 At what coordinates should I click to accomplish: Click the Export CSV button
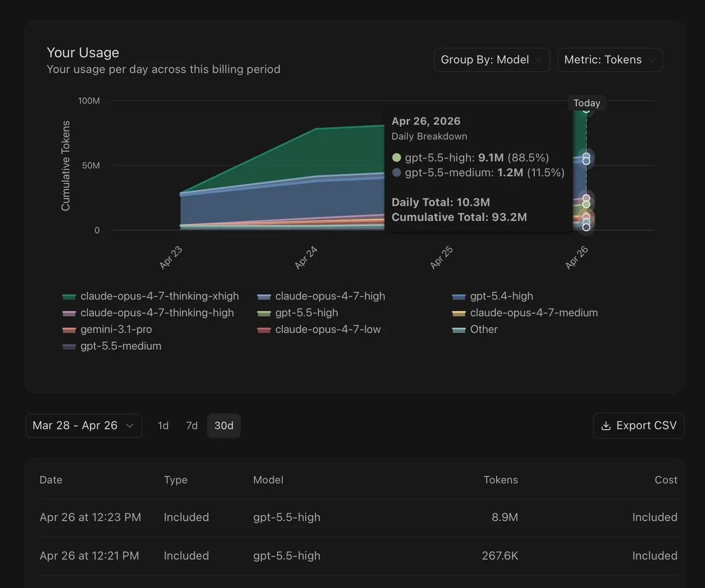(639, 426)
